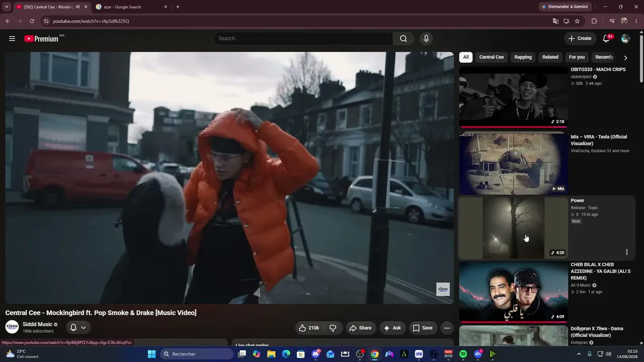Viewport: 644px width, 362px height.
Task: Reload the page in Chrome
Action: tap(32, 21)
